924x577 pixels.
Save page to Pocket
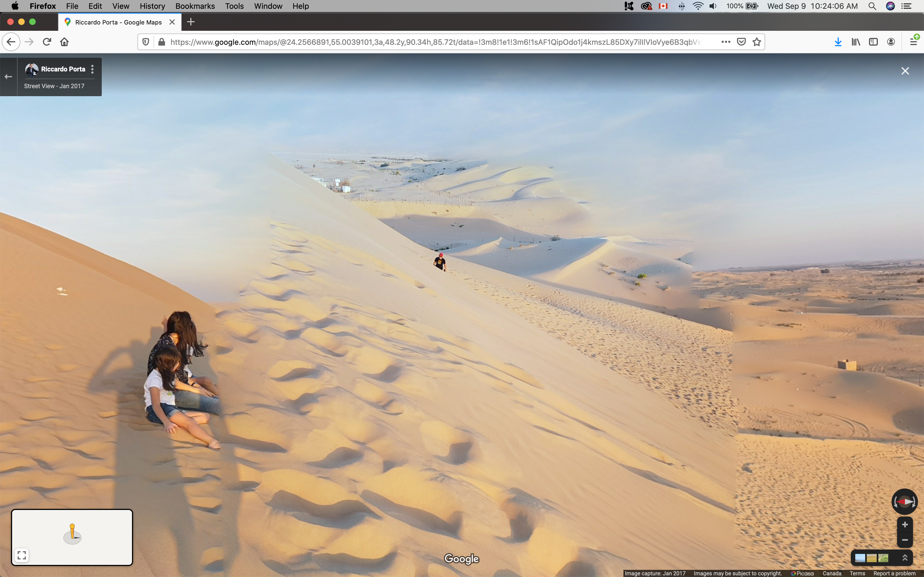[x=741, y=42]
